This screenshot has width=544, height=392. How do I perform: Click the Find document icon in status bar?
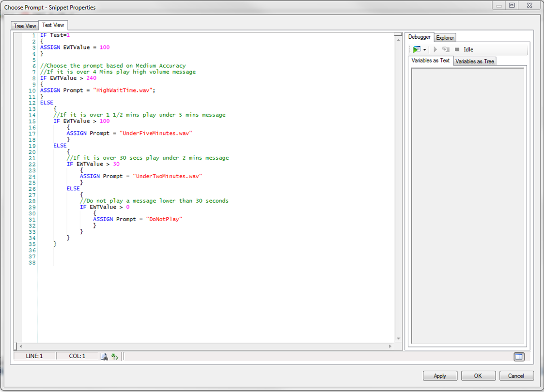[104, 356]
